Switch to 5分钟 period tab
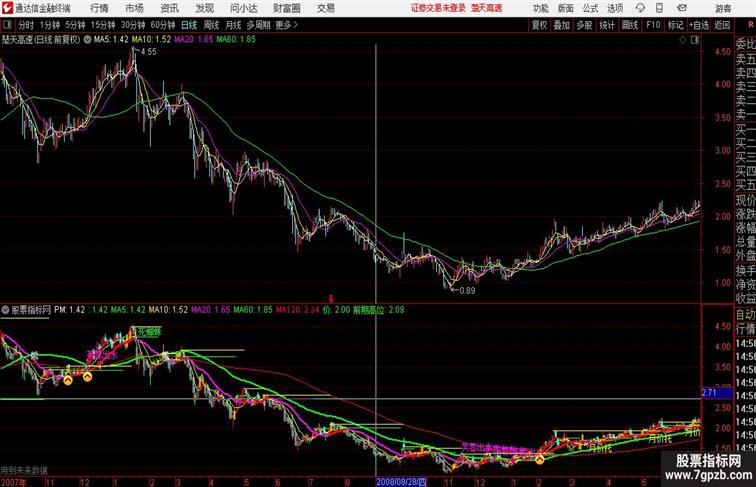Viewport: 756px width, 487px height. 75,25
